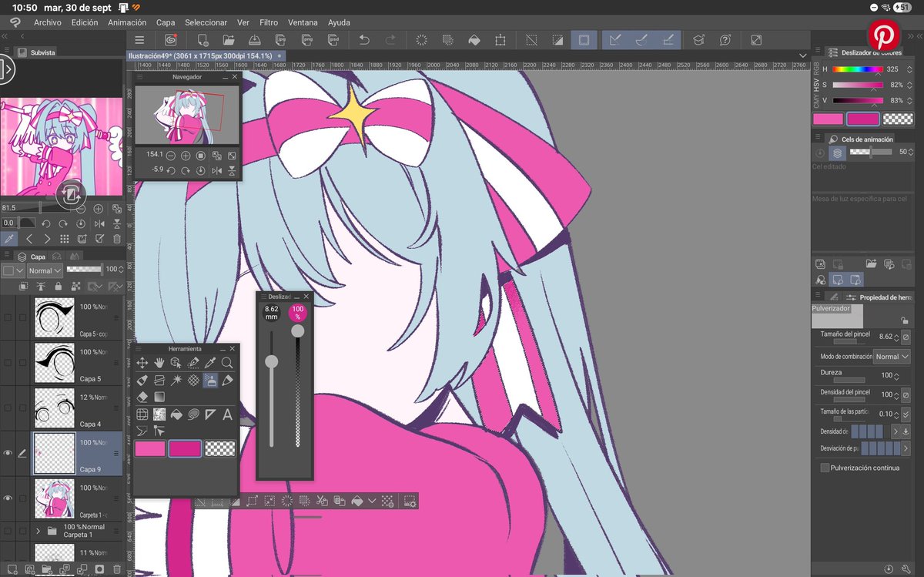924x577 pixels.
Task: Open the Filtro menu
Action: [269, 23]
